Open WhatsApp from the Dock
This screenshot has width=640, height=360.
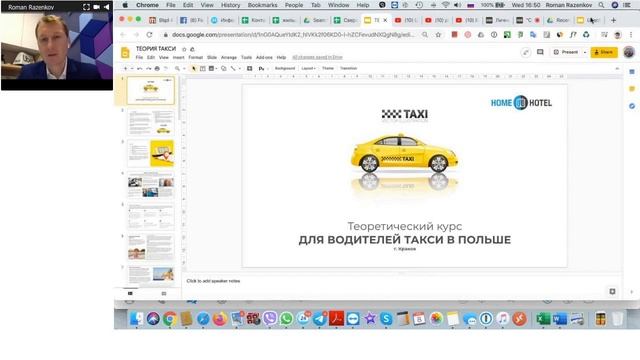287,319
